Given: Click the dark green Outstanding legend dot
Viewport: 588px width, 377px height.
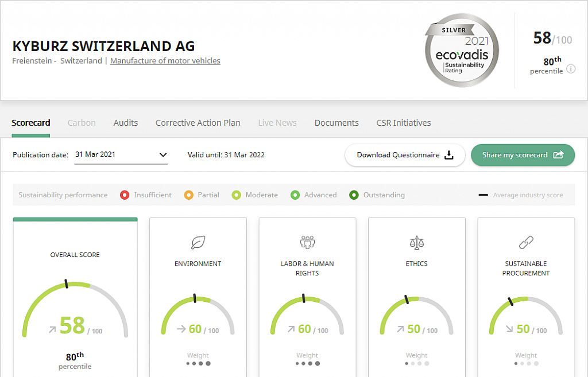Looking at the screenshot, I should [354, 195].
